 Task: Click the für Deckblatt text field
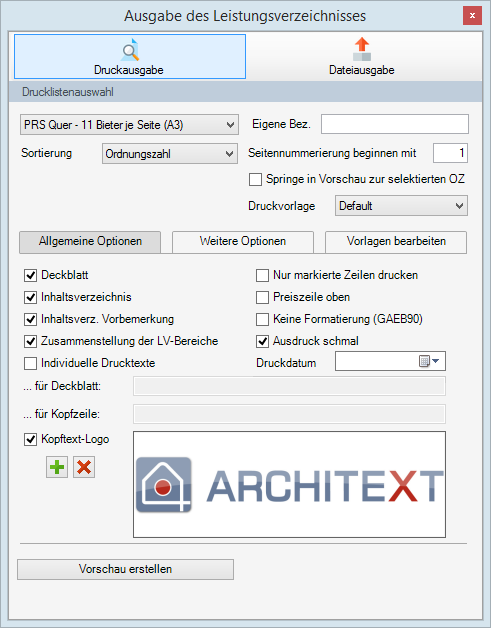[x=289, y=386]
